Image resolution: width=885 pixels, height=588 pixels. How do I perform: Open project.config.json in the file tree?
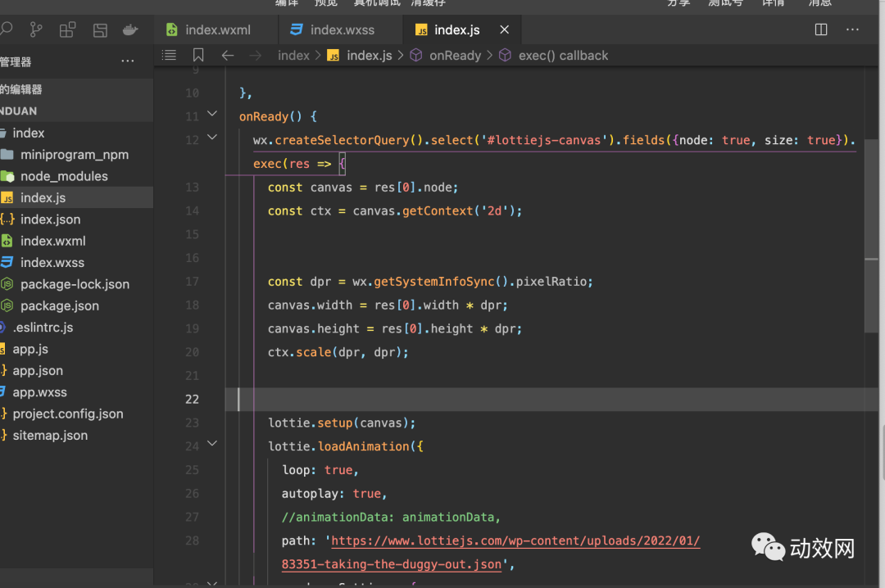(76, 414)
